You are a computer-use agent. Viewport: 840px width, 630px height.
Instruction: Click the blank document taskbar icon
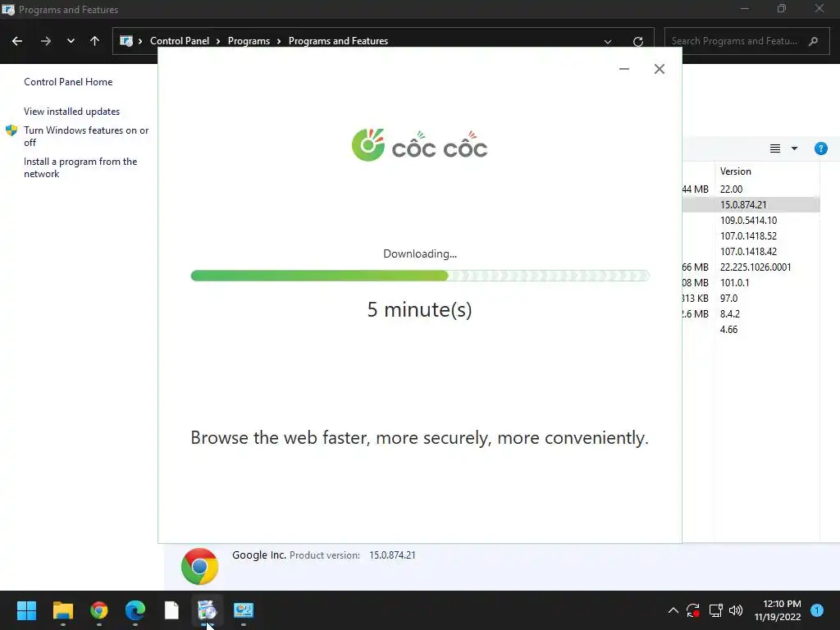171,610
